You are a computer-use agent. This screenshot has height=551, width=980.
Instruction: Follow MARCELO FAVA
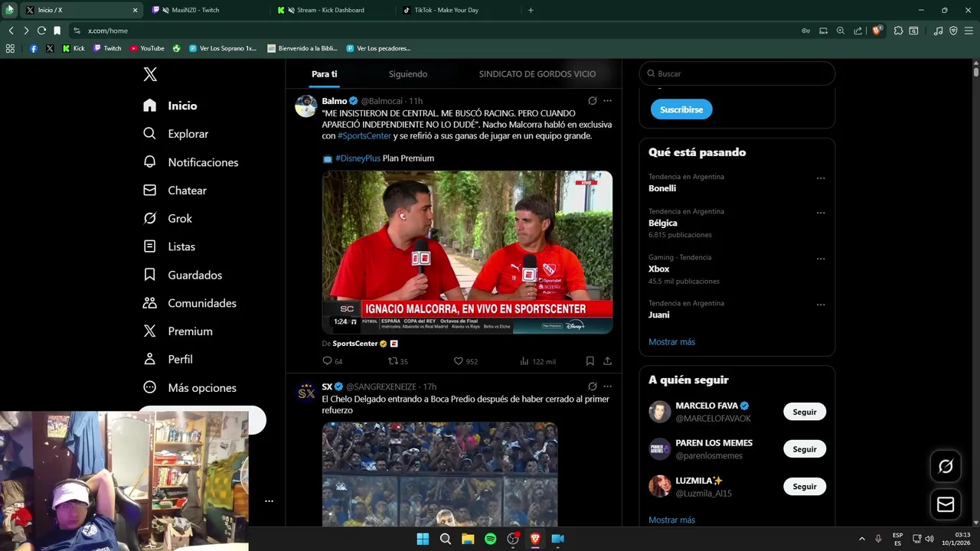click(x=805, y=412)
